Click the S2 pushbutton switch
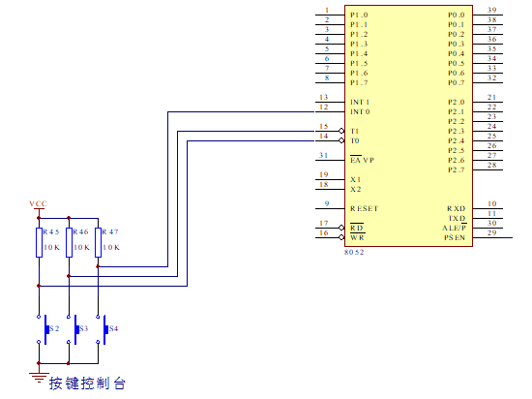The width and height of the screenshot is (532, 399). [44, 329]
